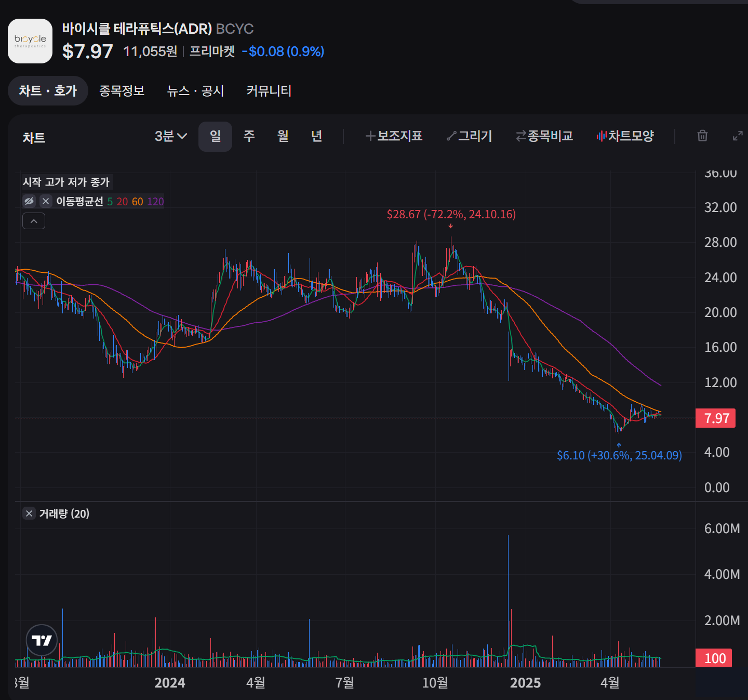This screenshot has height=700, width=748.
Task: Open the 차트·호가 tab
Action: [x=48, y=91]
